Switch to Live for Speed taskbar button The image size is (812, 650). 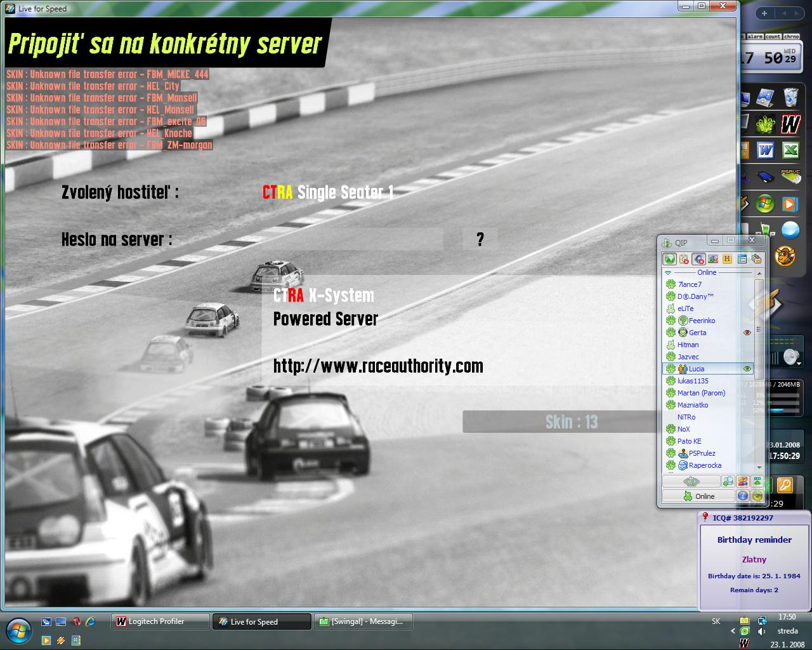point(262,621)
